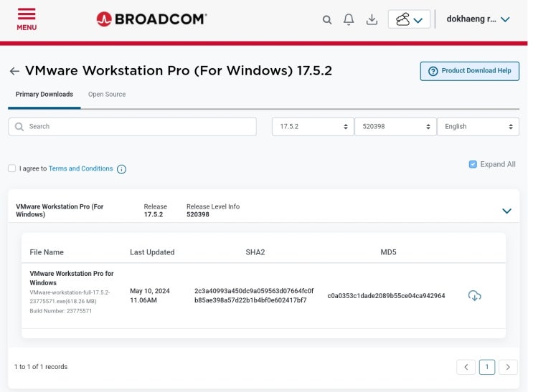Check the I agree to terms checkbox
The width and height of the screenshot is (533, 392).
(12, 168)
